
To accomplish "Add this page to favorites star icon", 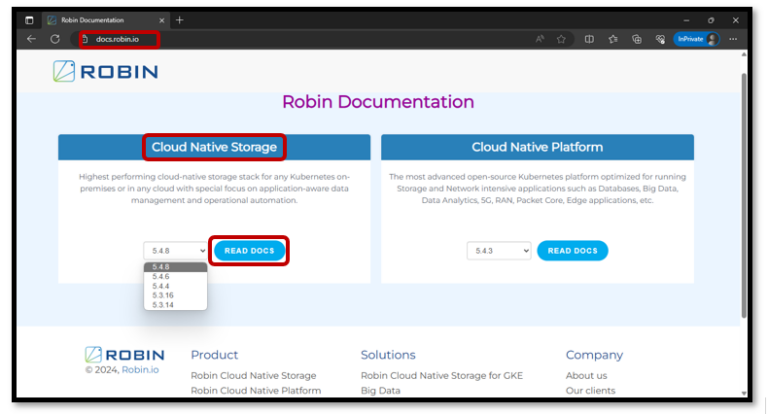I will click(x=561, y=39).
